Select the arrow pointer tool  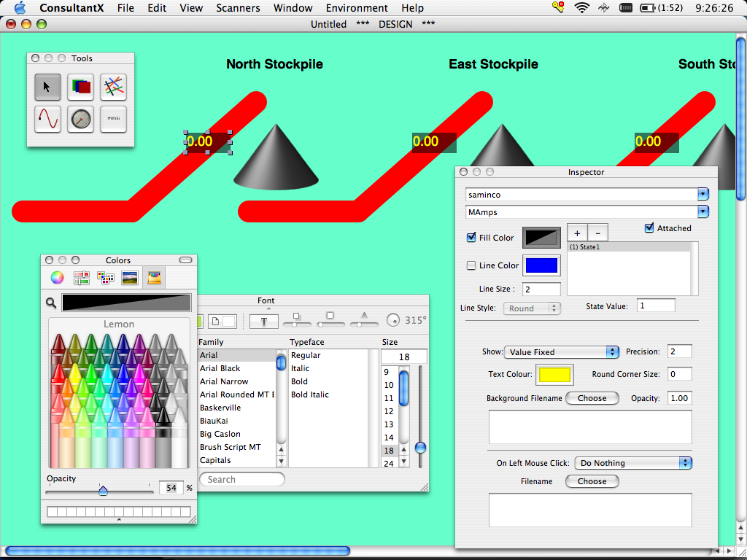[47, 87]
